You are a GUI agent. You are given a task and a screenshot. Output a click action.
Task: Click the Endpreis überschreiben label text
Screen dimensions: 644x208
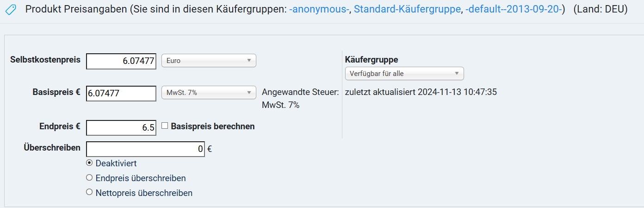tap(141, 178)
